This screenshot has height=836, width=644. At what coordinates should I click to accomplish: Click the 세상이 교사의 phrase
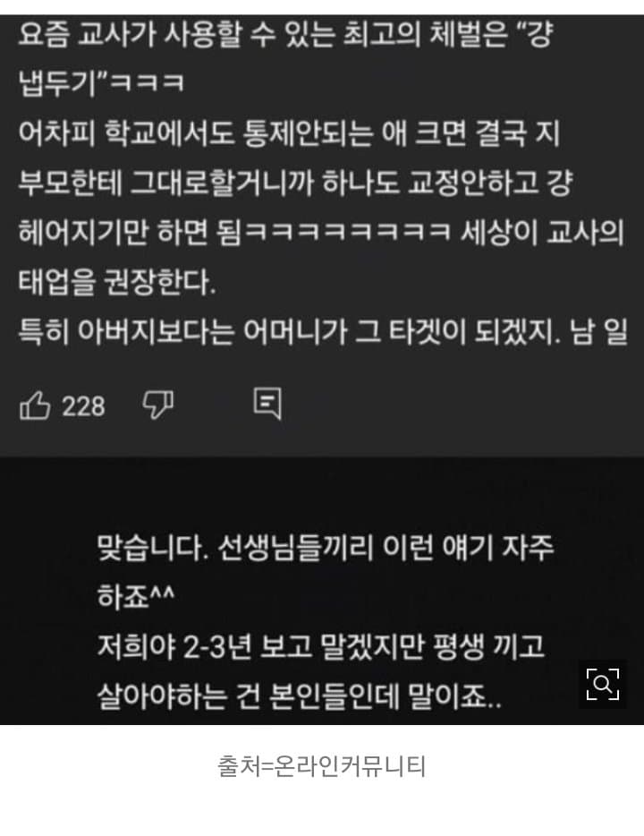click(542, 233)
